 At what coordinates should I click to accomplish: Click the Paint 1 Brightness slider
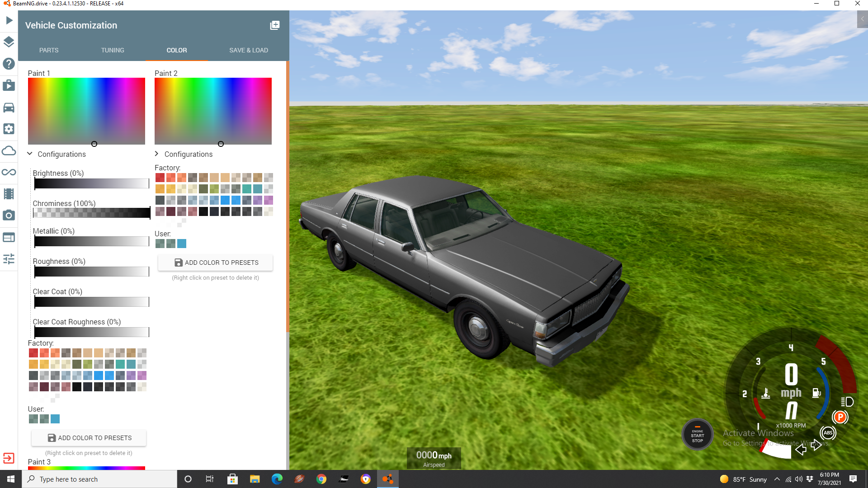pyautogui.click(x=92, y=183)
